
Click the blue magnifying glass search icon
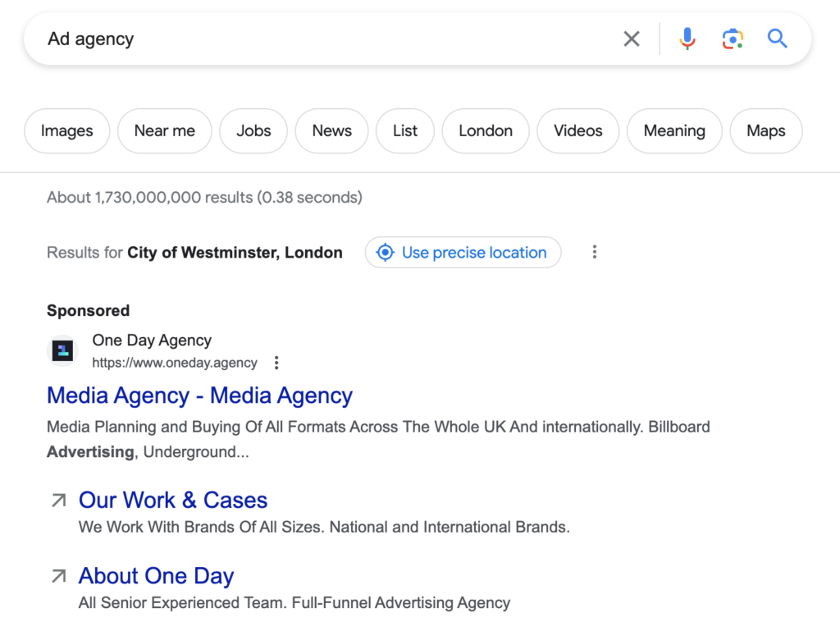click(x=777, y=39)
